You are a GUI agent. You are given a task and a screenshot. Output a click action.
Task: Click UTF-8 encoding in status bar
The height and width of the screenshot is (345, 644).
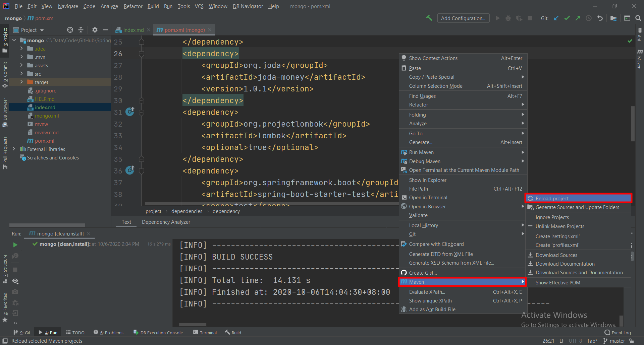pyautogui.click(x=575, y=341)
